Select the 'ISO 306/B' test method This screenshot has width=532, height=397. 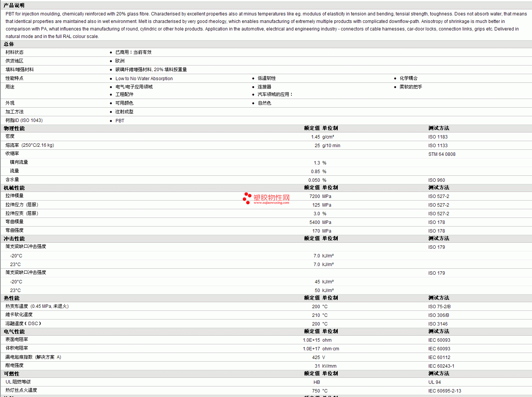[439, 315]
